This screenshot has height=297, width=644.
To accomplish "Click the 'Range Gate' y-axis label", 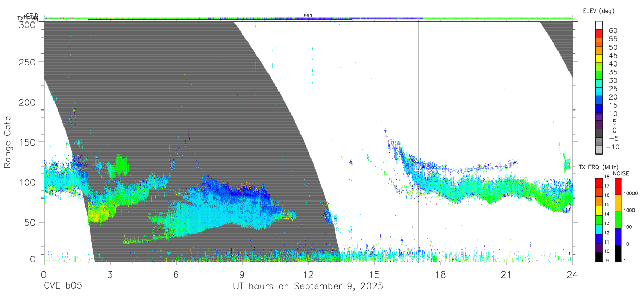I will [x=8, y=142].
